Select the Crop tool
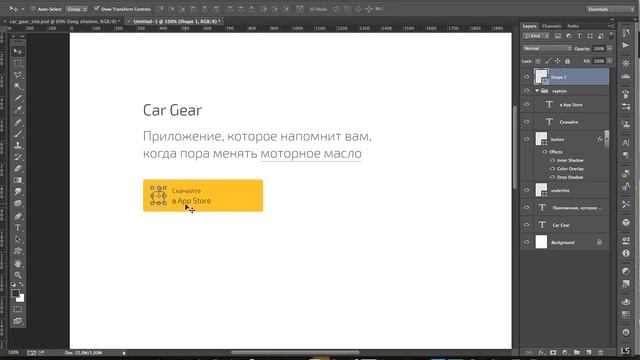This screenshot has width=640, height=360. pos(18,98)
